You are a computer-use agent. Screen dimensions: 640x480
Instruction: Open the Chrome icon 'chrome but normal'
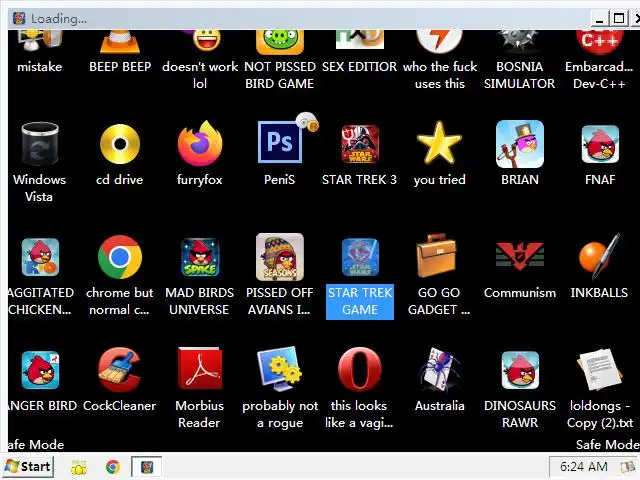click(120, 257)
